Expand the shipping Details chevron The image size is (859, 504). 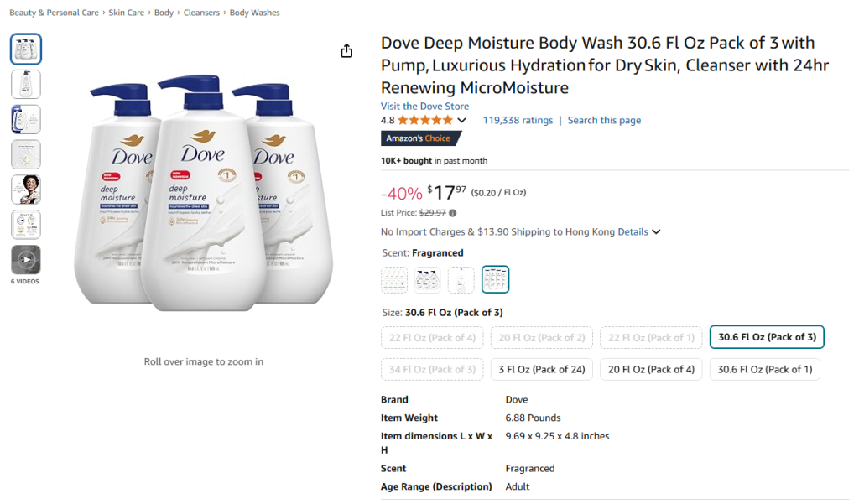pyautogui.click(x=656, y=232)
